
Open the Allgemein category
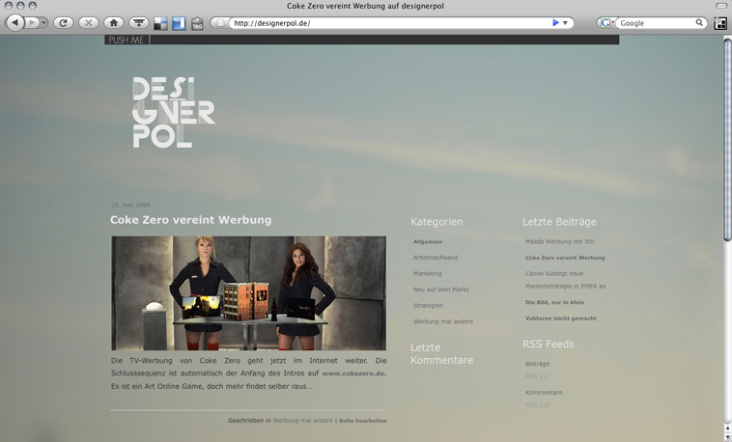point(427,242)
